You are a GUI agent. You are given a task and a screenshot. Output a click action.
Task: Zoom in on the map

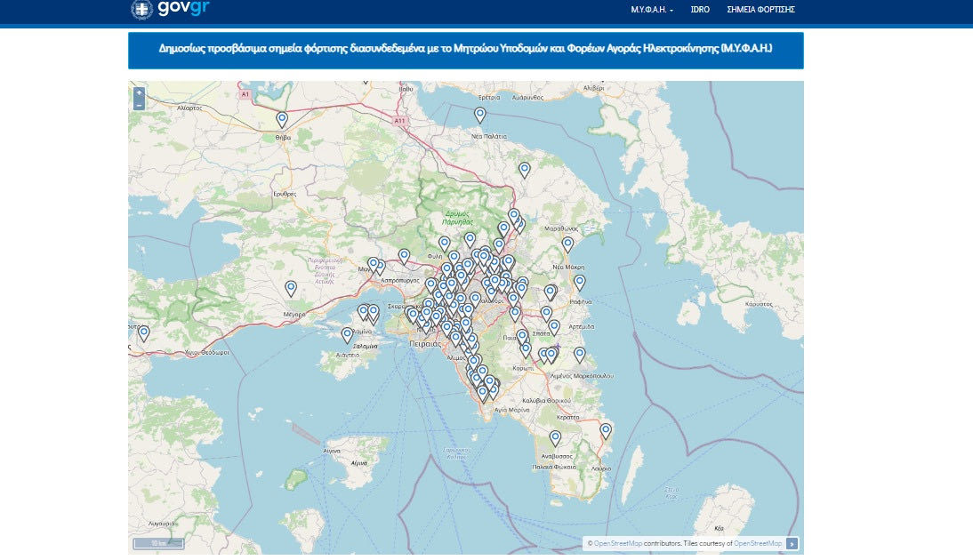pyautogui.click(x=139, y=92)
